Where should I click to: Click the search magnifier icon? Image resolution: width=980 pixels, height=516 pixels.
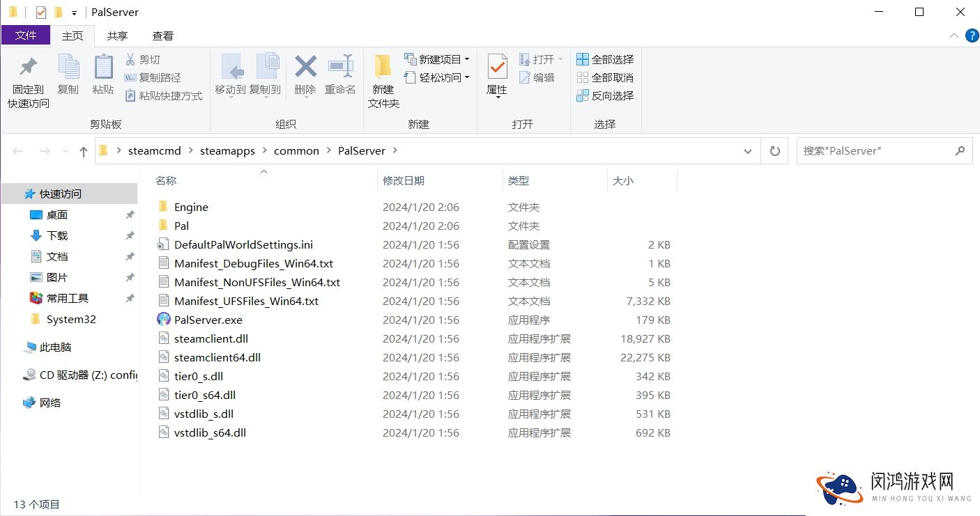coord(960,150)
